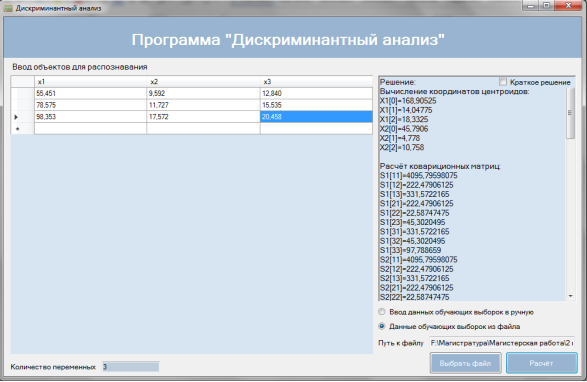Click the Количество переменных field

click(131, 367)
